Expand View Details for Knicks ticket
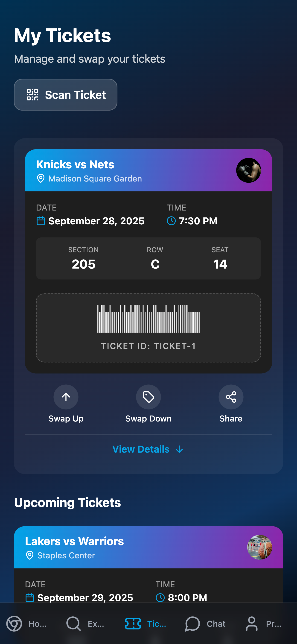 click(148, 449)
